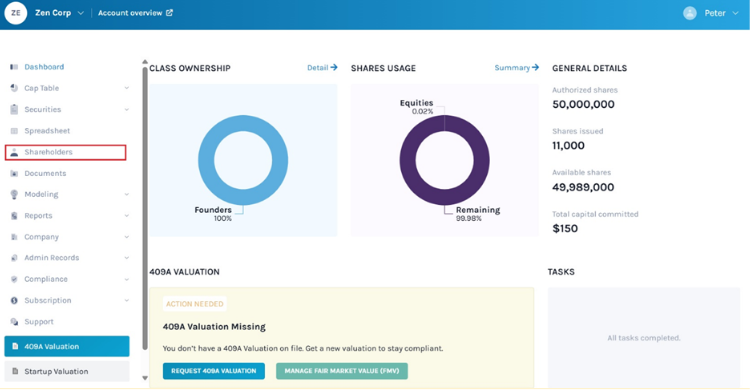Click the Total capital committed $150
The image size is (751, 391).
[565, 229]
